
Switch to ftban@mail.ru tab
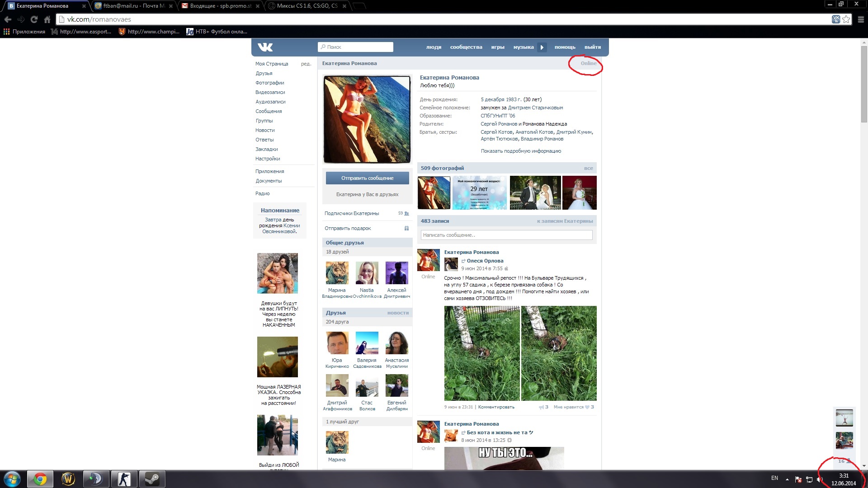133,6
